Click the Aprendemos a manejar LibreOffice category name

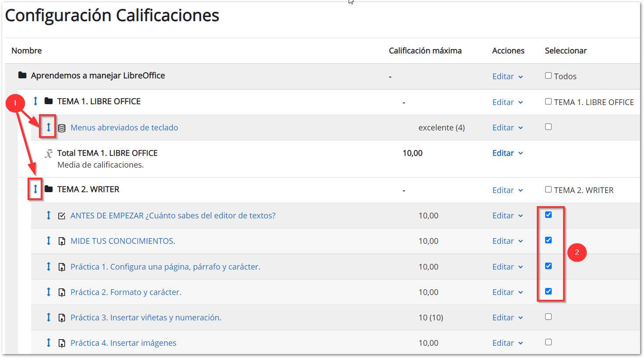(98, 75)
